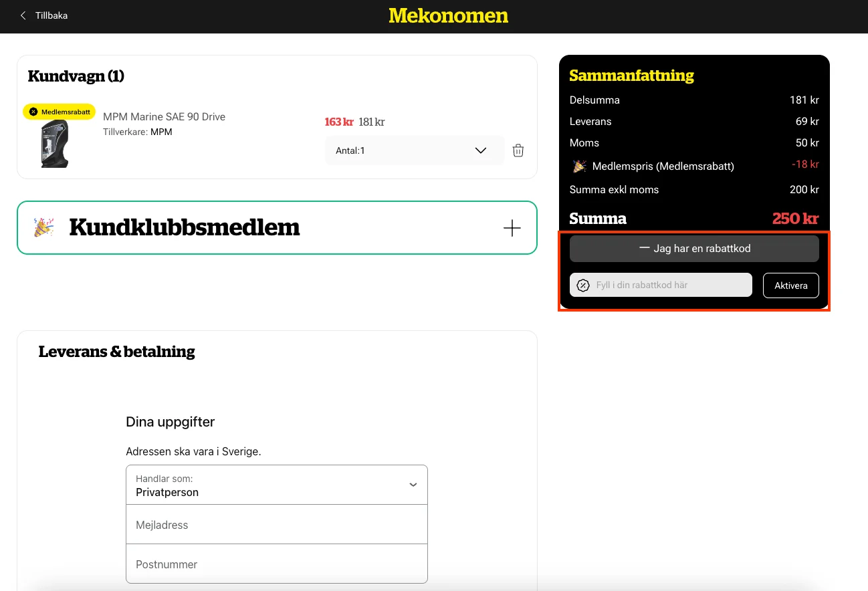Click the product thumbnail image
Image resolution: width=868 pixels, height=591 pixels.
[x=53, y=144]
